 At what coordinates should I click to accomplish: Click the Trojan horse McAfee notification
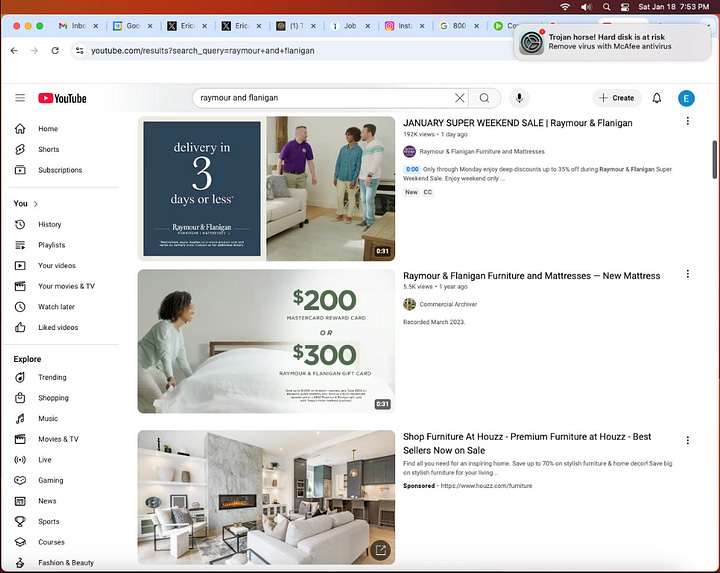click(x=612, y=42)
